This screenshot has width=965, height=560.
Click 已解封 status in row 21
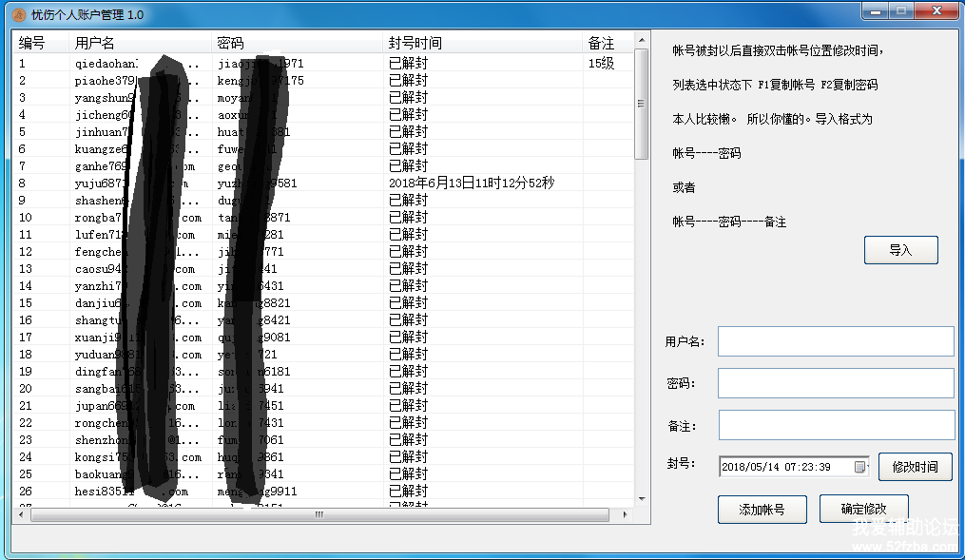(408, 406)
